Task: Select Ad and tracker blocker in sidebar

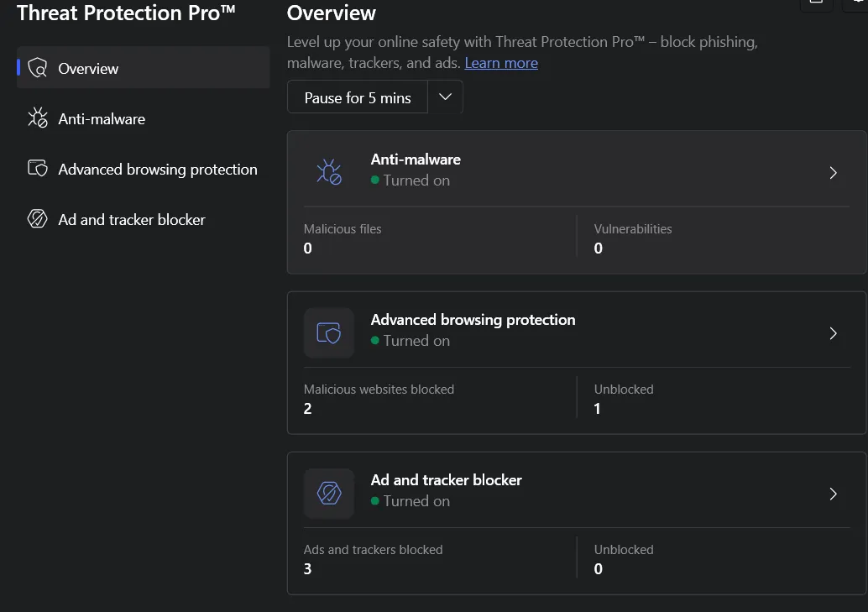Action: 131,220
